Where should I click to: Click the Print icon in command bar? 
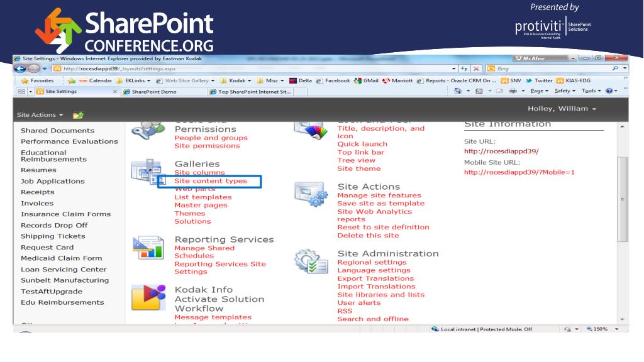[513, 90]
